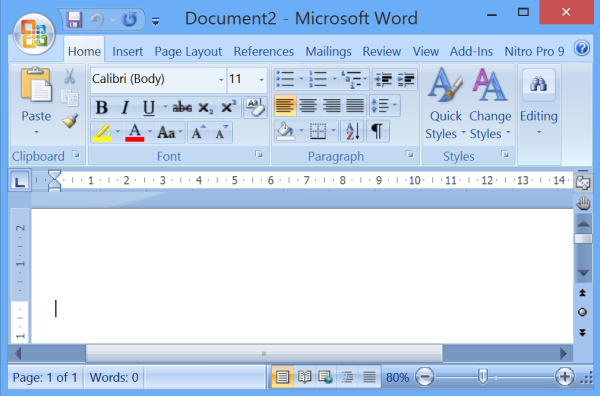
Task: Click the Increase Indent icon
Action: (406, 79)
